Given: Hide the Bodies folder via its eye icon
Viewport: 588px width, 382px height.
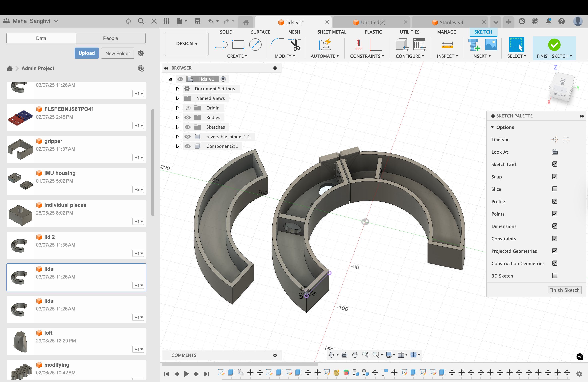Looking at the screenshot, I should tap(188, 117).
